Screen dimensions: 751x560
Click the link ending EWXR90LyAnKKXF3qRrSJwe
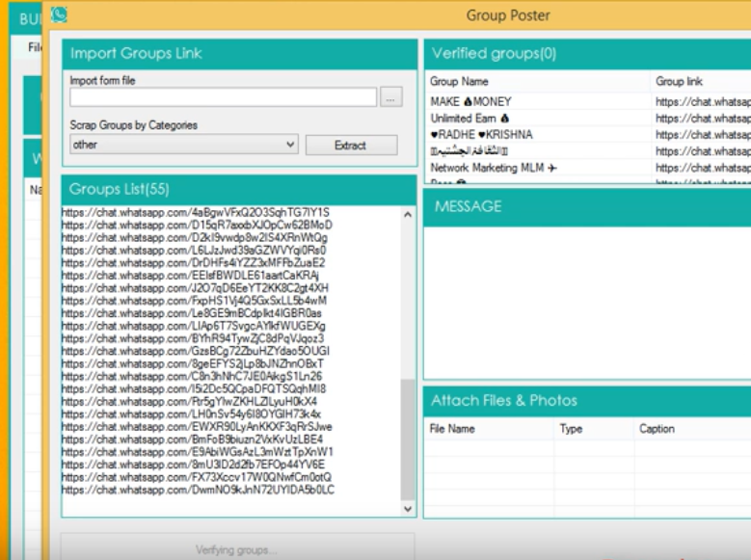[197, 426]
